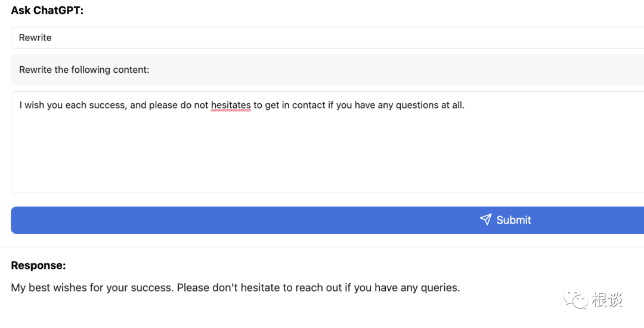The width and height of the screenshot is (644, 328).
Task: Click the paper plane icon on Submit
Action: coord(485,219)
